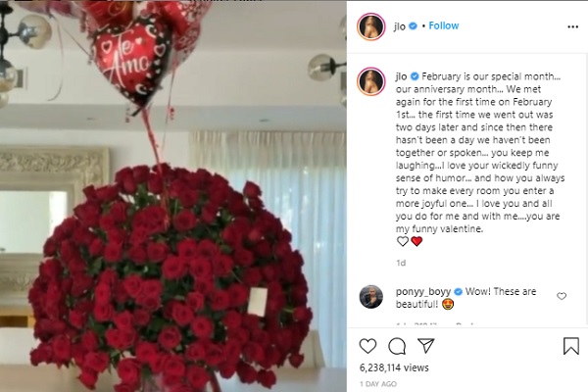
Task: View the 6,238,114 views count
Action: (x=394, y=367)
